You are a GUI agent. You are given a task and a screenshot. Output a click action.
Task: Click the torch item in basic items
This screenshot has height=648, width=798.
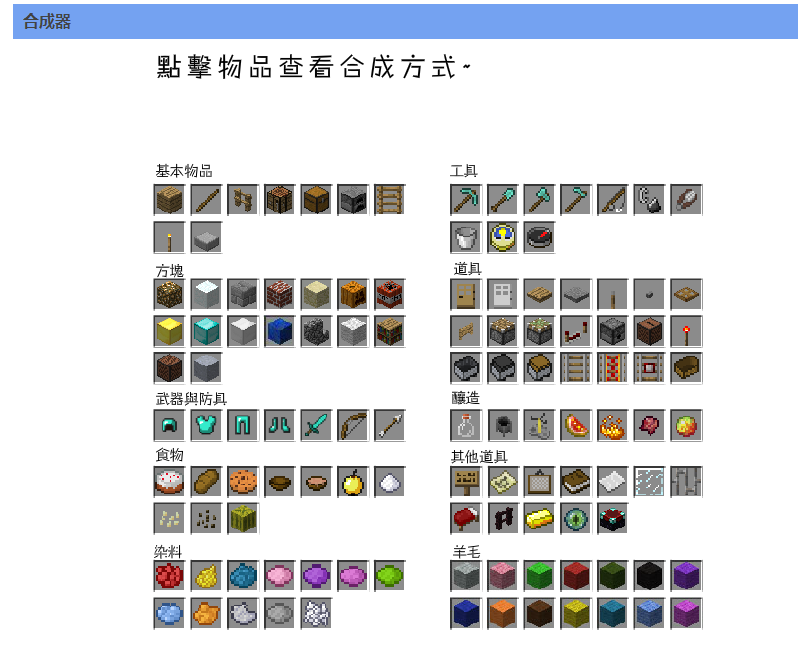[x=169, y=237]
